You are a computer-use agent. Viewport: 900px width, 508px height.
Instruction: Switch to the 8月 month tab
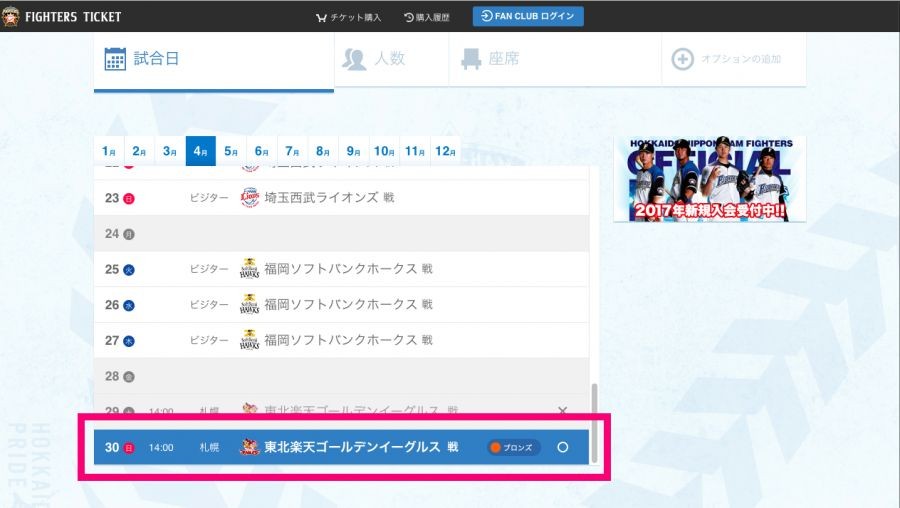pyautogui.click(x=323, y=151)
